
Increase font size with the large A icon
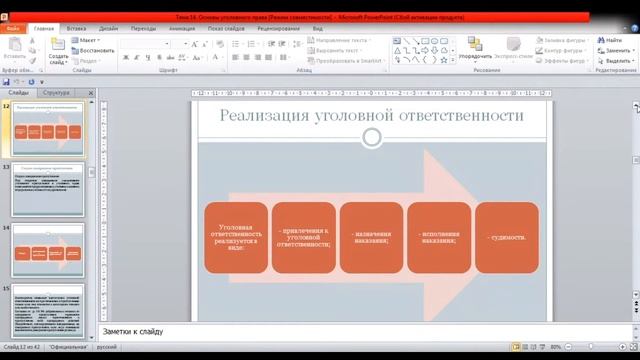(195, 44)
